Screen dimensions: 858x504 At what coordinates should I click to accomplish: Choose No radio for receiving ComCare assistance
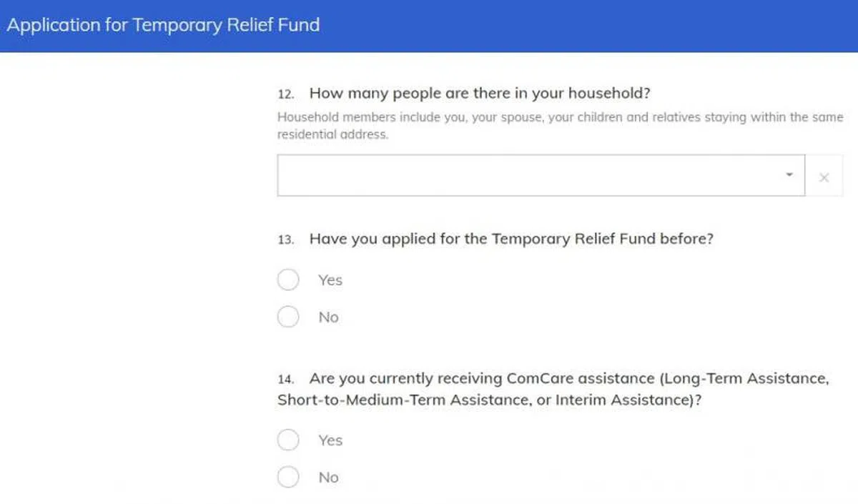[288, 477]
